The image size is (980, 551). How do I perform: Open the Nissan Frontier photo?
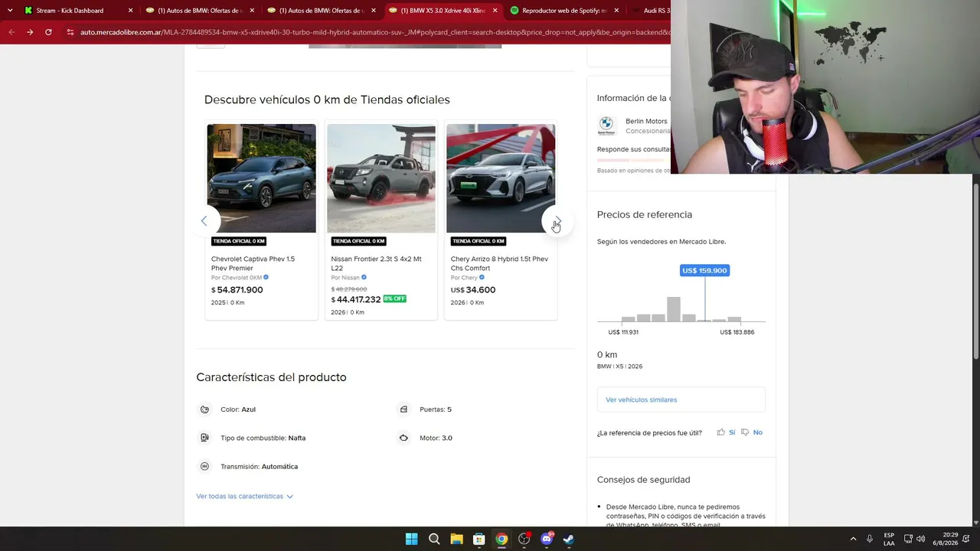tap(381, 178)
